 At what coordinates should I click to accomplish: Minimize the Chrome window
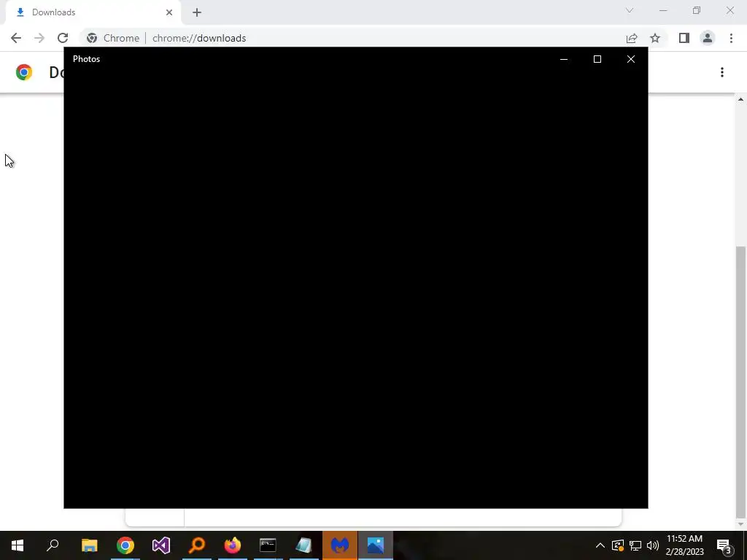point(663,10)
